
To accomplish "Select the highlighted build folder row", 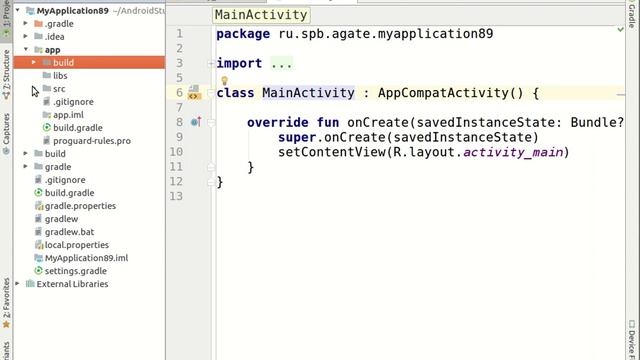I will [x=89, y=62].
